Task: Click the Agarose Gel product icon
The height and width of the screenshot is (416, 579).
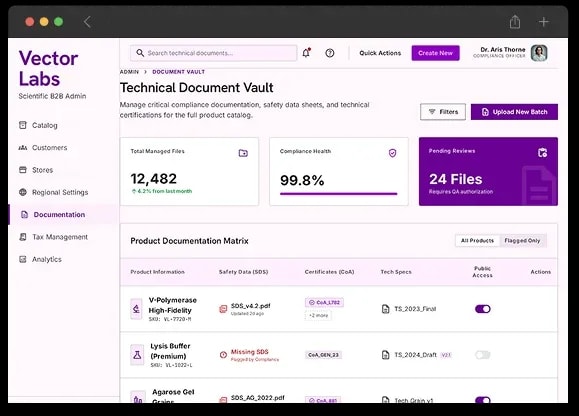Action: (137, 398)
